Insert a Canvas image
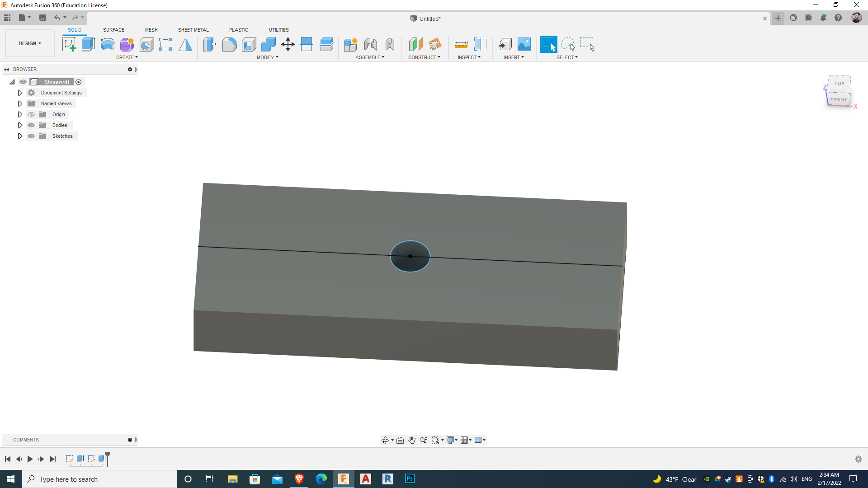The image size is (868, 488). click(524, 44)
